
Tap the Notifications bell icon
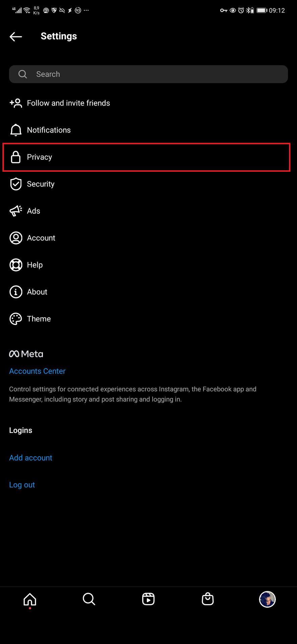point(16,130)
